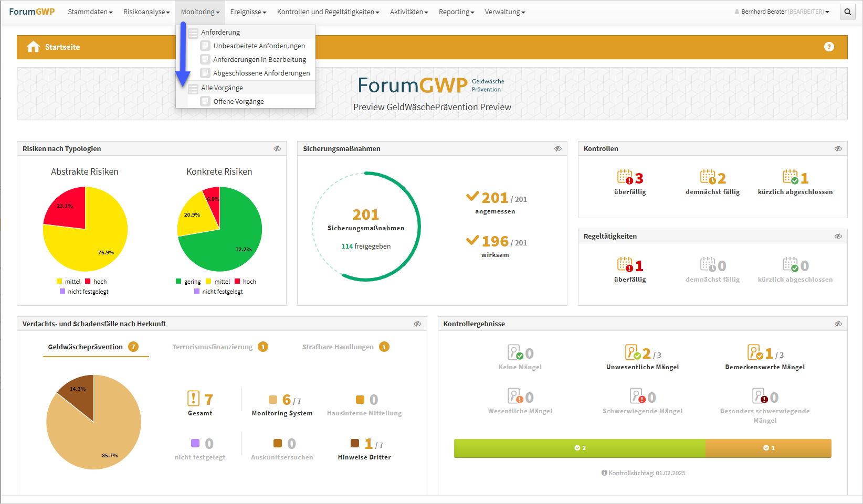Click Unwesentliche Mängel result icon
This screenshot has width=863, height=504.
[633, 352]
